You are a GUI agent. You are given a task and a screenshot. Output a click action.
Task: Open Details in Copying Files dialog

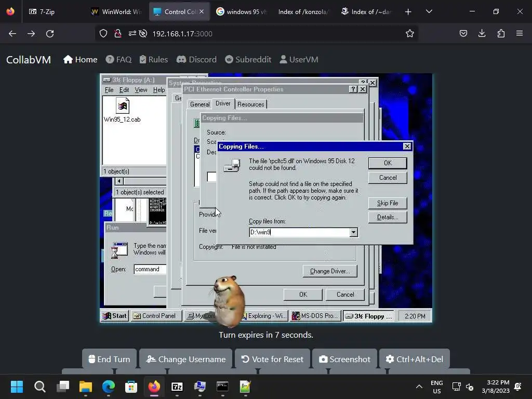(388, 217)
